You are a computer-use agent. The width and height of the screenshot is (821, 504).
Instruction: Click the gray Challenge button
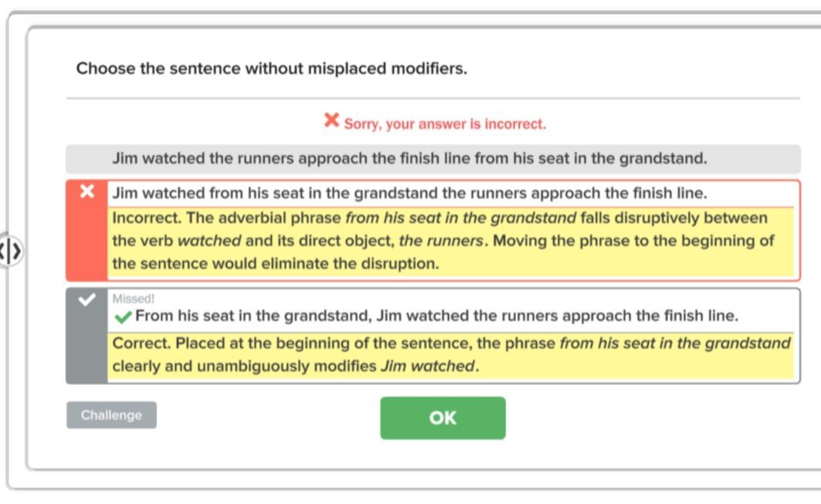coord(111,415)
